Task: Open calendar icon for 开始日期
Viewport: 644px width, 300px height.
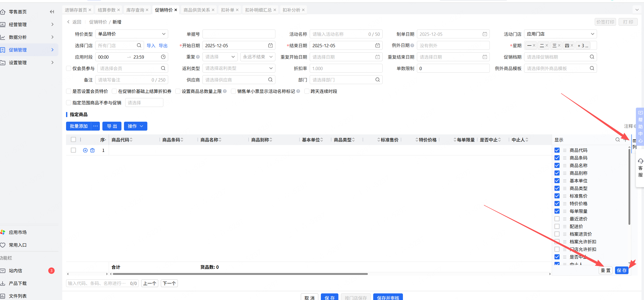Action: (x=270, y=45)
